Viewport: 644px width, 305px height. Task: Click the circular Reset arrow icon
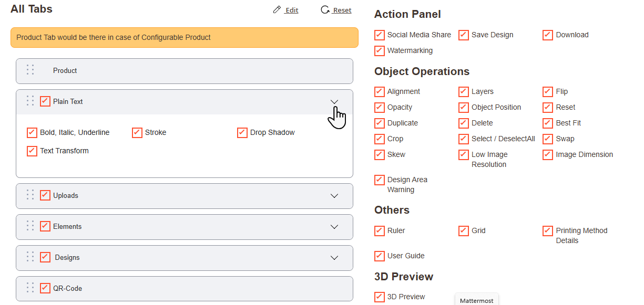pyautogui.click(x=325, y=10)
